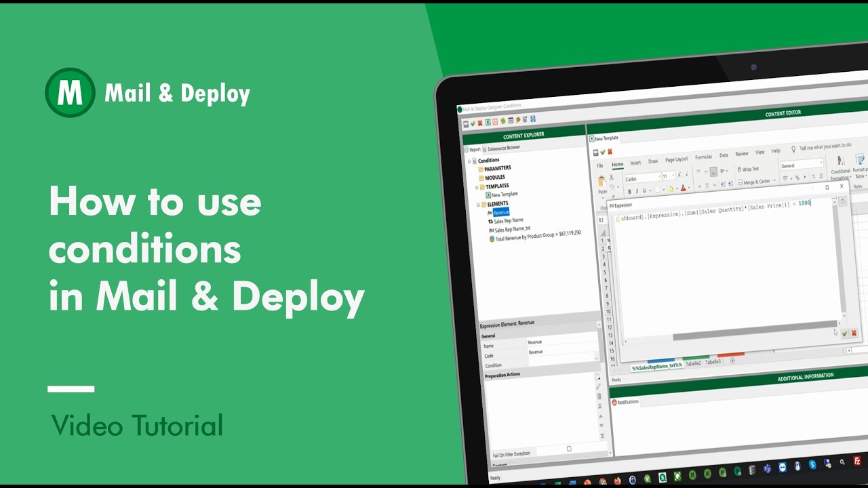Click the PDF icon in main Designer toolbar
The width and height of the screenshot is (868, 488).
[495, 122]
